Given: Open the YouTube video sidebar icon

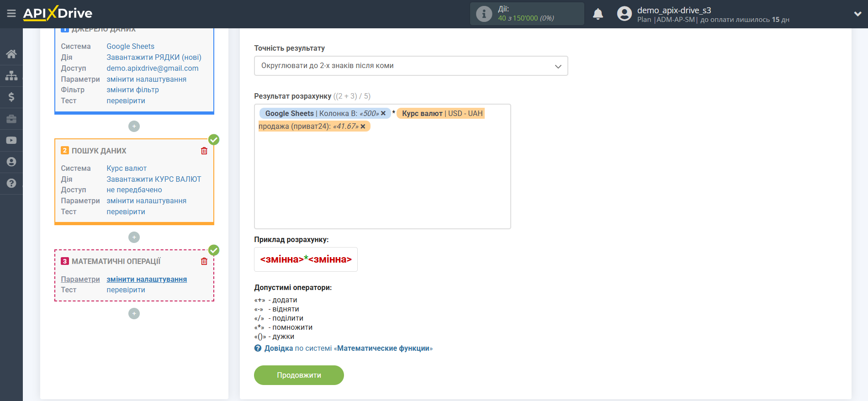Looking at the screenshot, I should tap(11, 140).
